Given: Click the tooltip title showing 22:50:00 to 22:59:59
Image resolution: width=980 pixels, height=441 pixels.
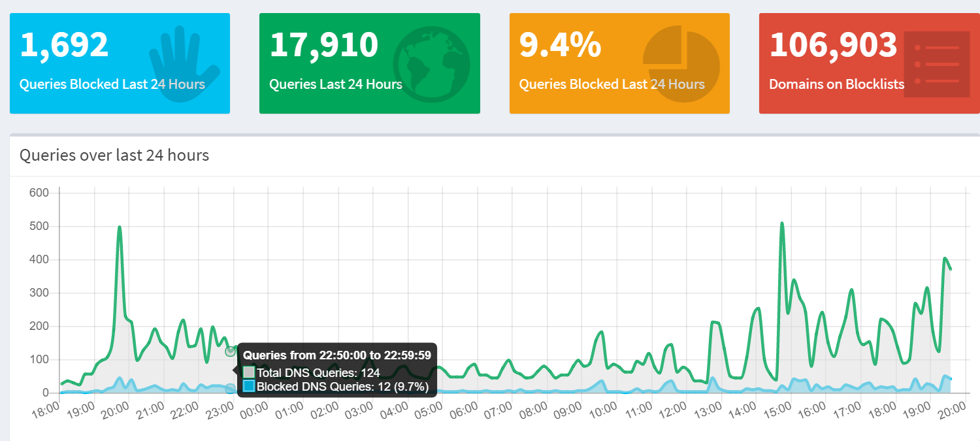Looking at the screenshot, I should [x=336, y=355].
